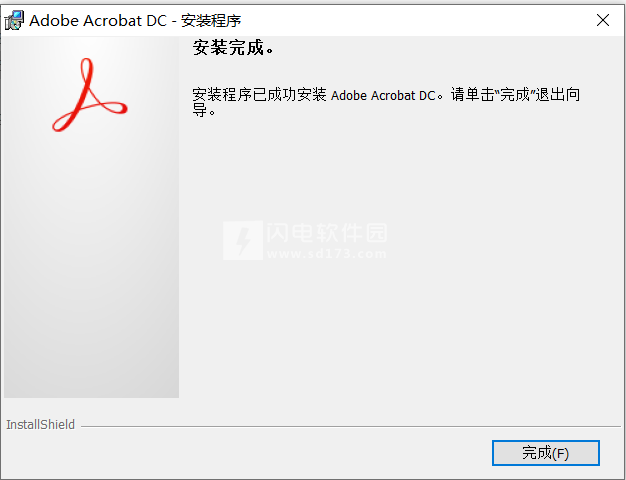Screen dimensions: 626x480
Task: Click the lightning bolt watermark icon
Action: click(x=243, y=240)
